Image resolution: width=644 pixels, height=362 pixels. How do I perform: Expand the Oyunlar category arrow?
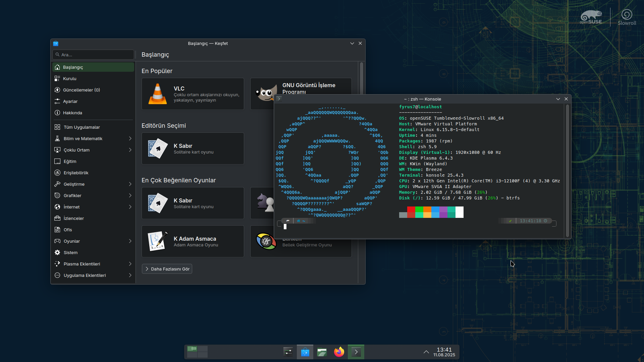(130, 241)
